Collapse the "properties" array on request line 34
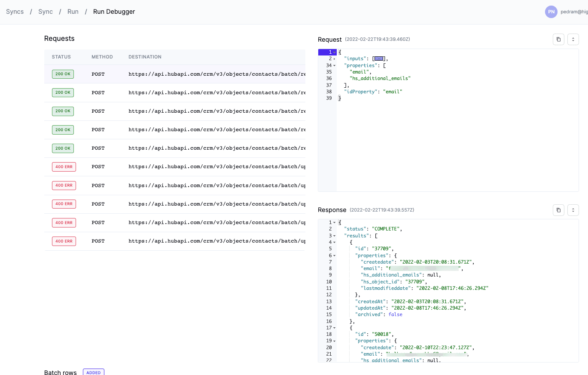The width and height of the screenshot is (588, 375). click(334, 65)
